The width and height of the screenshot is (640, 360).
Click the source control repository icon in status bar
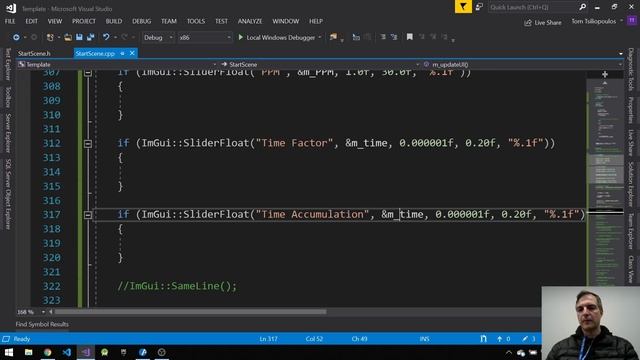(484, 339)
